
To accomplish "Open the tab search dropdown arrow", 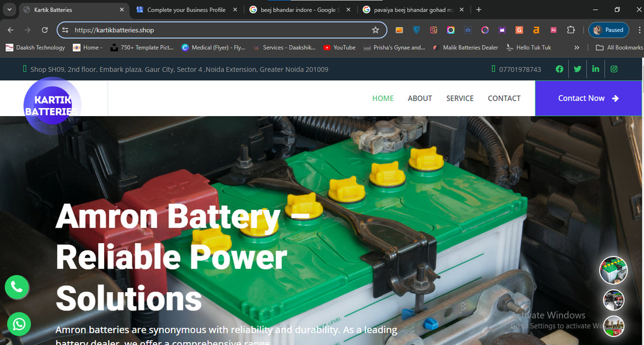I will [9, 9].
